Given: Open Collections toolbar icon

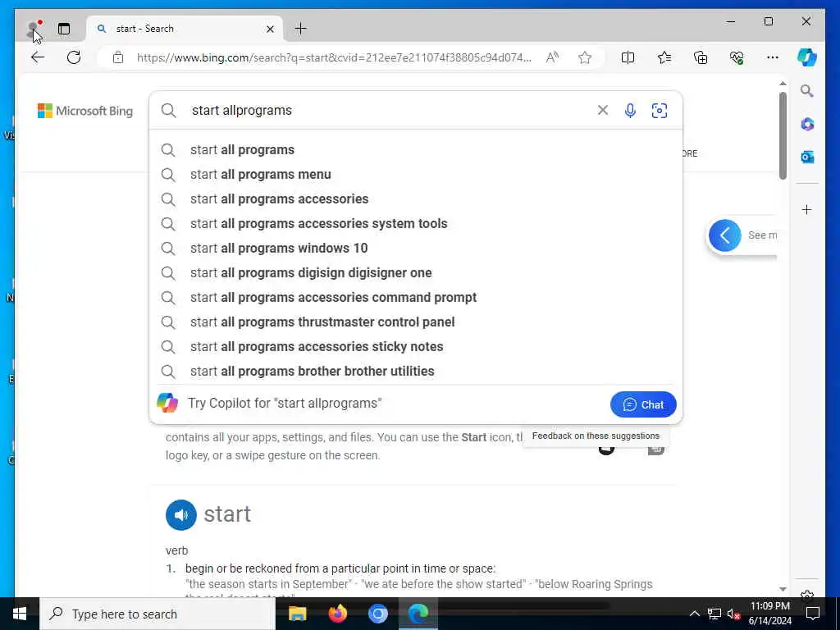Looking at the screenshot, I should [x=701, y=57].
